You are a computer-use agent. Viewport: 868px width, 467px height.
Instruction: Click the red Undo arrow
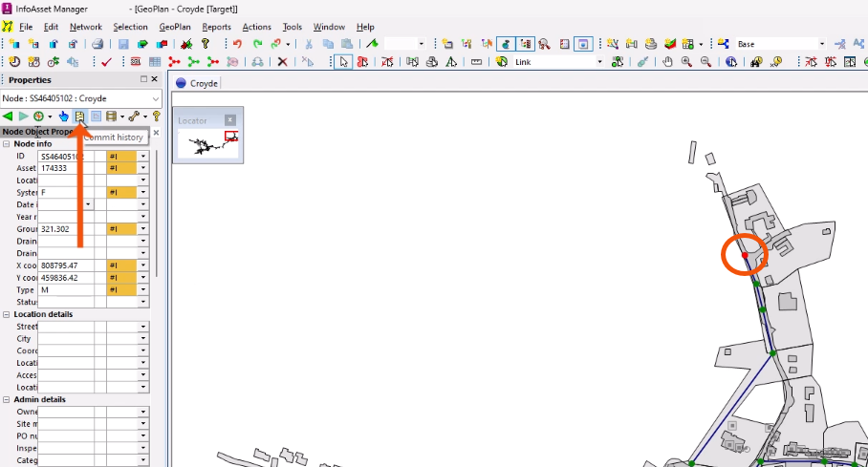237,44
